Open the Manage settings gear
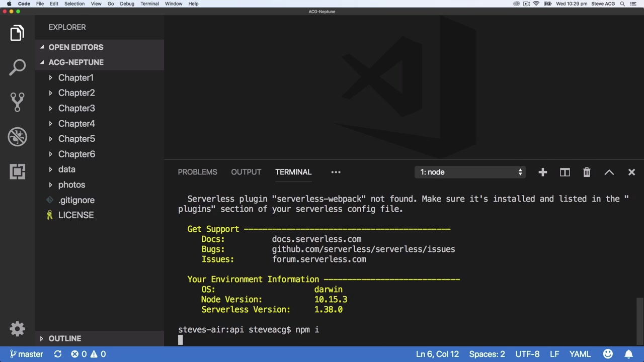This screenshot has width=644, height=362. (x=17, y=329)
